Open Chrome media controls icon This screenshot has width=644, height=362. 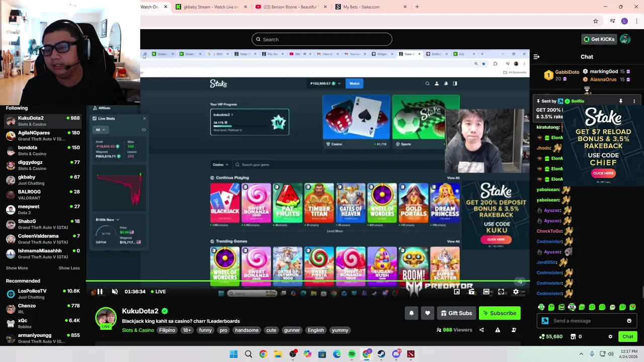pyautogui.click(x=612, y=21)
